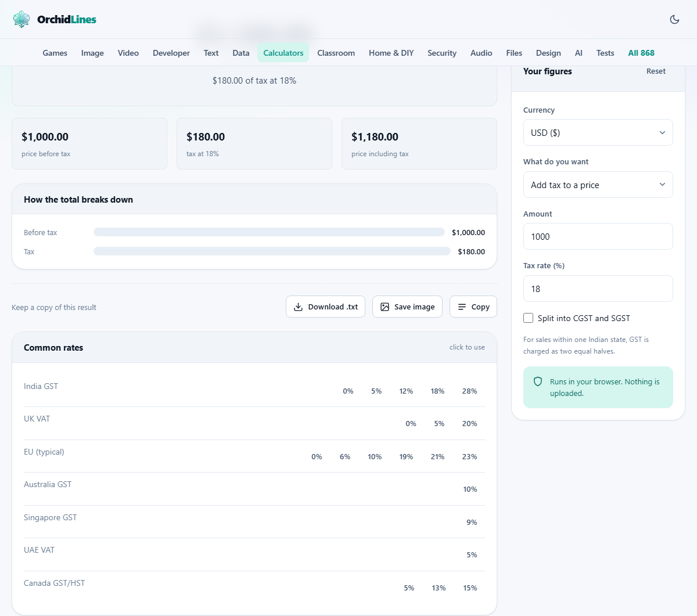
Task: Select EU typical 19% rate
Action: [x=406, y=457]
